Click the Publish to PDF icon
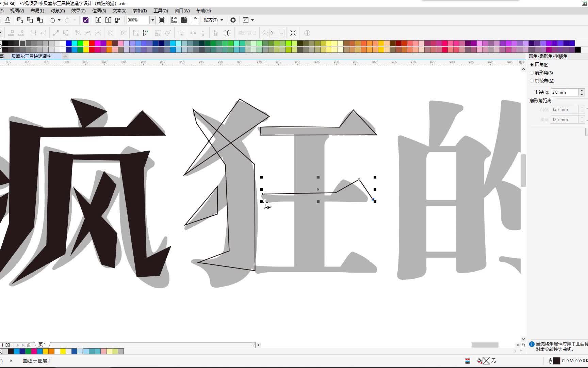The width and height of the screenshot is (588, 368). (x=117, y=20)
